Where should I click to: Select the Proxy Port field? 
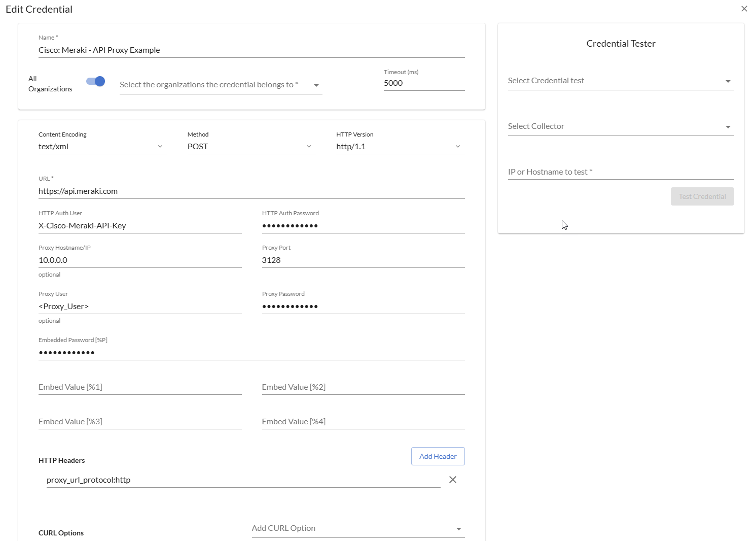[x=363, y=260]
